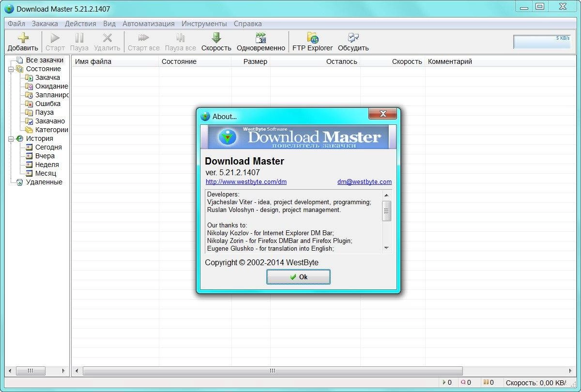Image resolution: width=581 pixels, height=392 pixels.
Task: Click the Обсудить toolbar icon
Action: [x=353, y=42]
